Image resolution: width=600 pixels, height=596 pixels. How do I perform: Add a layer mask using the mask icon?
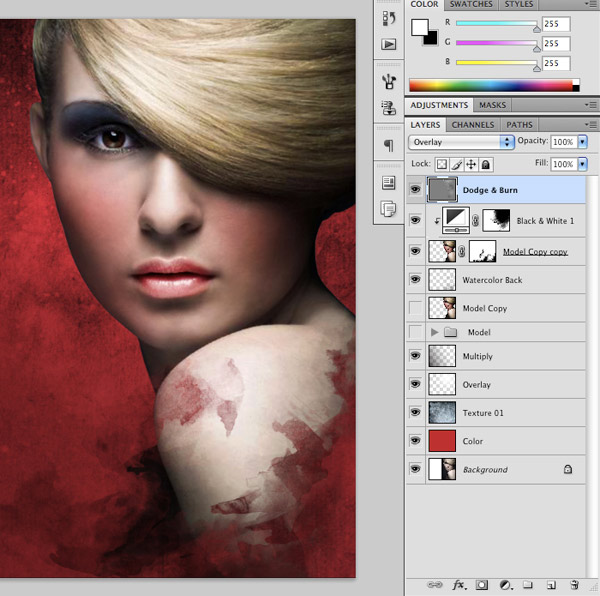pos(481,584)
